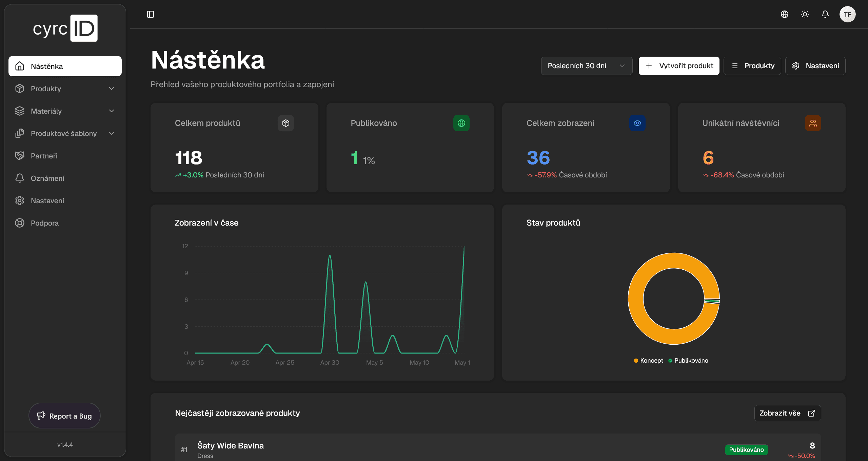868x461 pixels.
Task: Toggle light theme sun icon
Action: 805,14
